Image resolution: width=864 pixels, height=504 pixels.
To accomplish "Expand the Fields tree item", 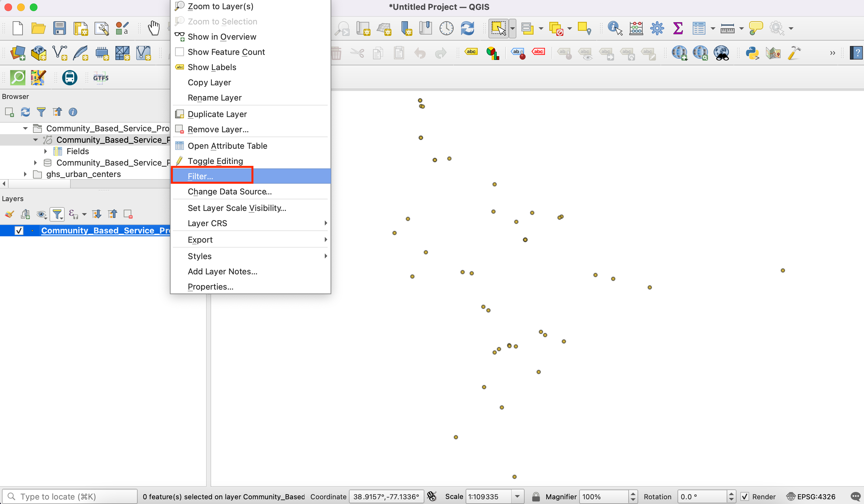I will (x=45, y=151).
